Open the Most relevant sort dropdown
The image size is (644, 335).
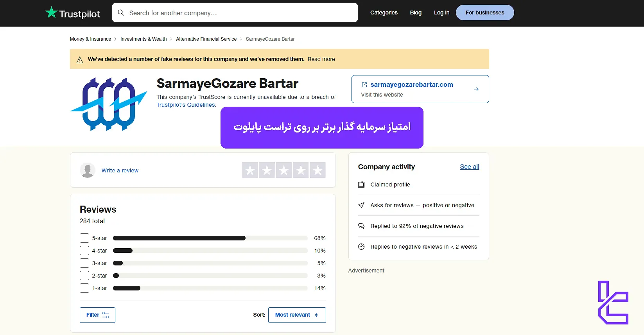[297, 315]
